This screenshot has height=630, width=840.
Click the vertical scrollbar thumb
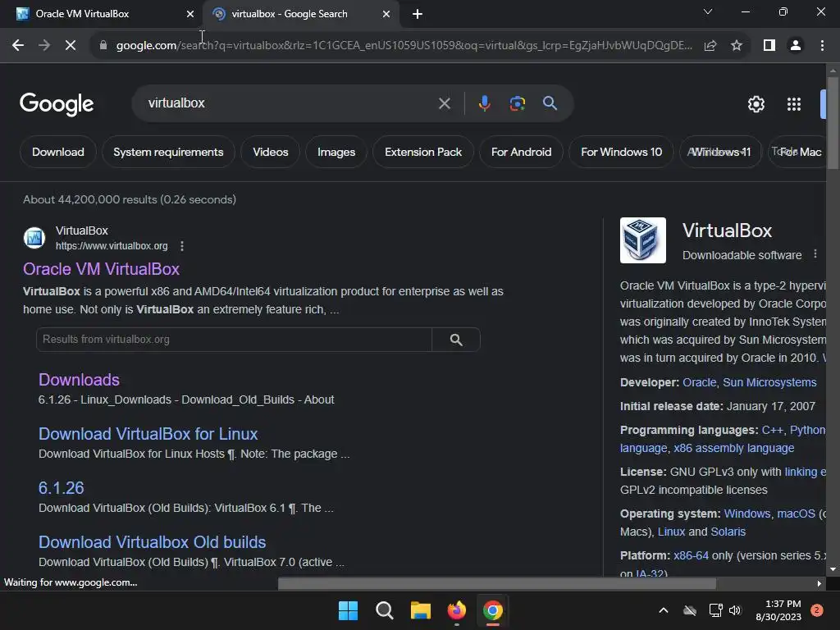tap(833, 123)
